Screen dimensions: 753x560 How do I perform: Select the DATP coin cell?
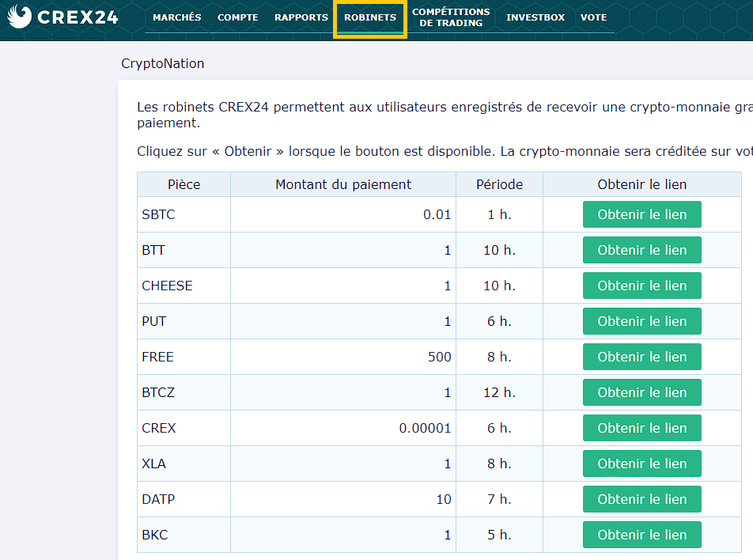tap(184, 498)
